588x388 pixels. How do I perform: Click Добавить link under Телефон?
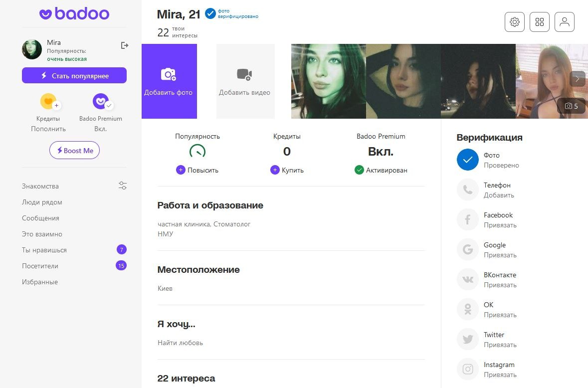tap(499, 195)
